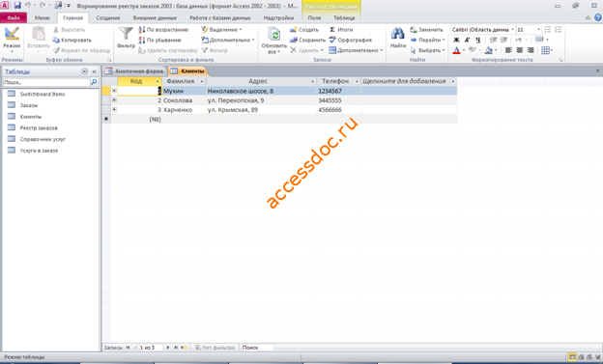This screenshot has height=364, width=603.
Task: Switch to the Кнопочная форма document tab
Action: 134,71
